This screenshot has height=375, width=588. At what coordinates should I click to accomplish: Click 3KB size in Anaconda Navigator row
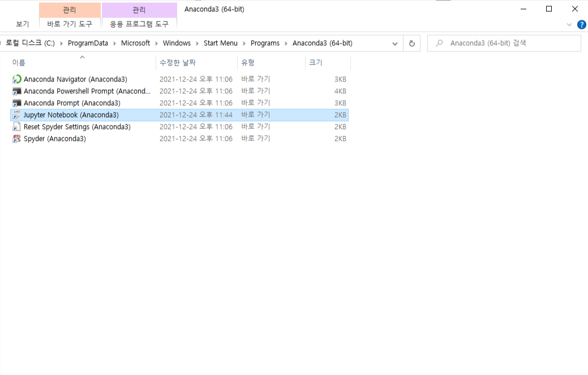coord(340,79)
